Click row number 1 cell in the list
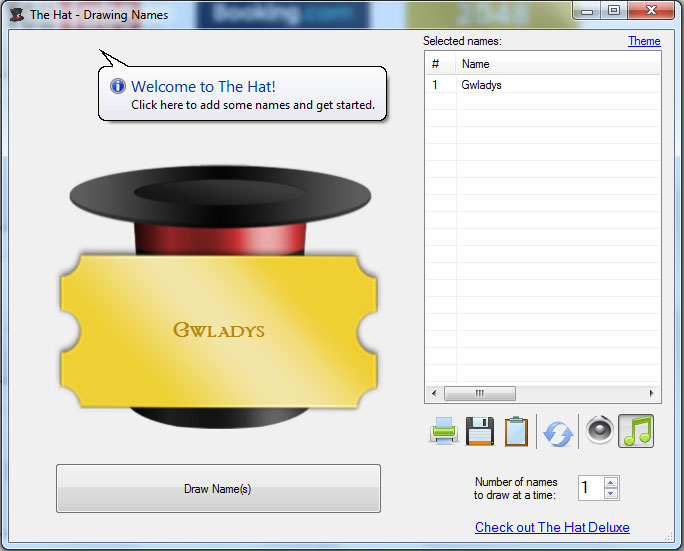684x551 pixels. click(441, 85)
